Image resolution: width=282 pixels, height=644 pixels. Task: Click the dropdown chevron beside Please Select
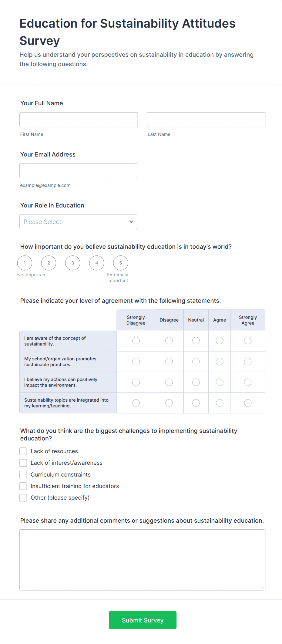point(131,222)
